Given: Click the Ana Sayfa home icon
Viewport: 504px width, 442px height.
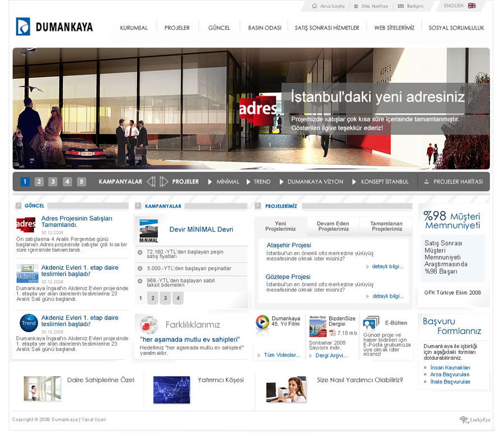Looking at the screenshot, I should tap(315, 6).
